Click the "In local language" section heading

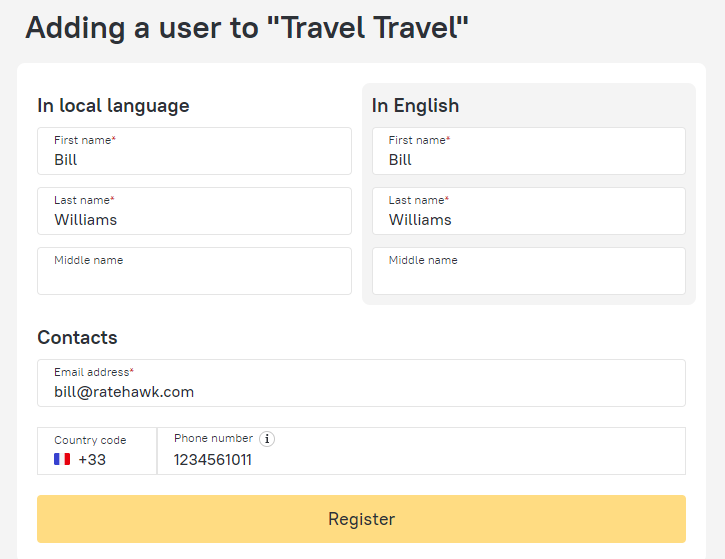click(x=113, y=106)
